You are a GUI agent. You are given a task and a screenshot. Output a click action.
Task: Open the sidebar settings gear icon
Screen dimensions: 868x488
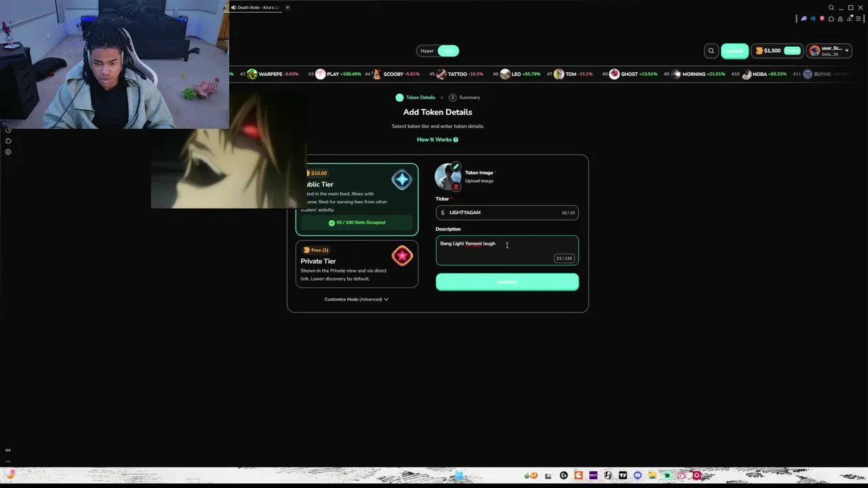tap(8, 152)
